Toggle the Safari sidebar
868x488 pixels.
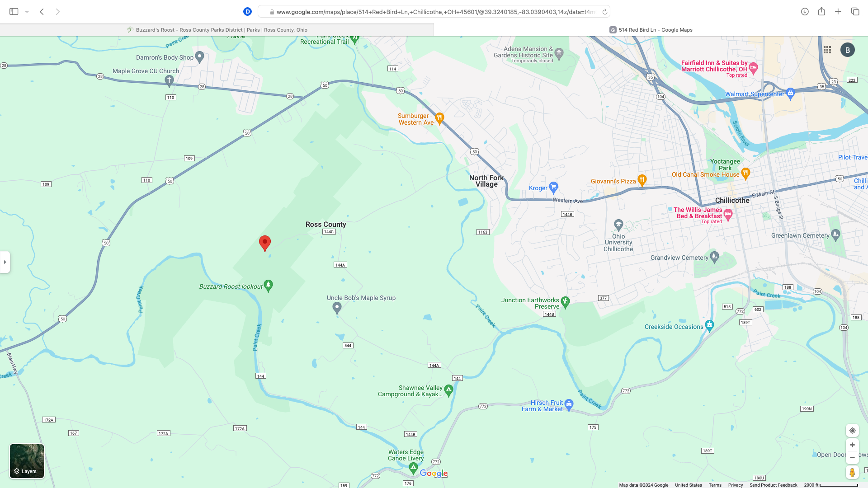pyautogui.click(x=14, y=12)
